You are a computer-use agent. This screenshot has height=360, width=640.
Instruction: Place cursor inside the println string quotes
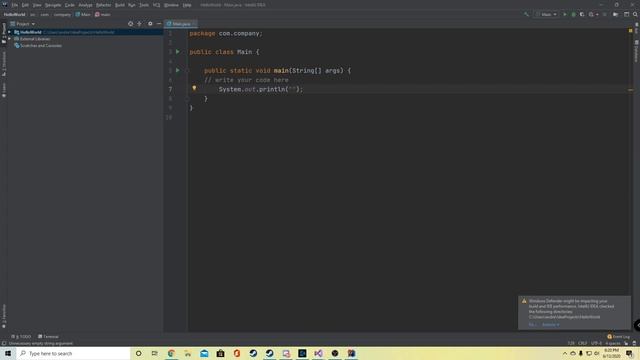point(292,89)
